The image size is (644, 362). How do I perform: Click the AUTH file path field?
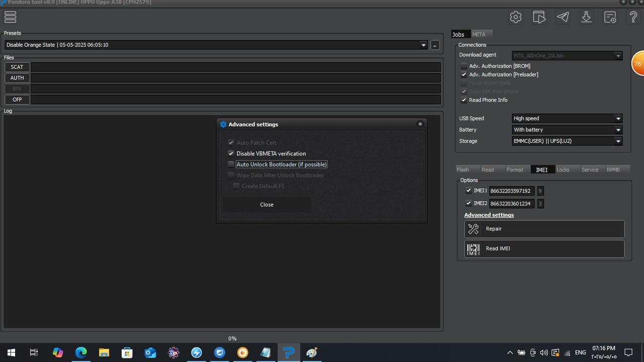(235, 78)
